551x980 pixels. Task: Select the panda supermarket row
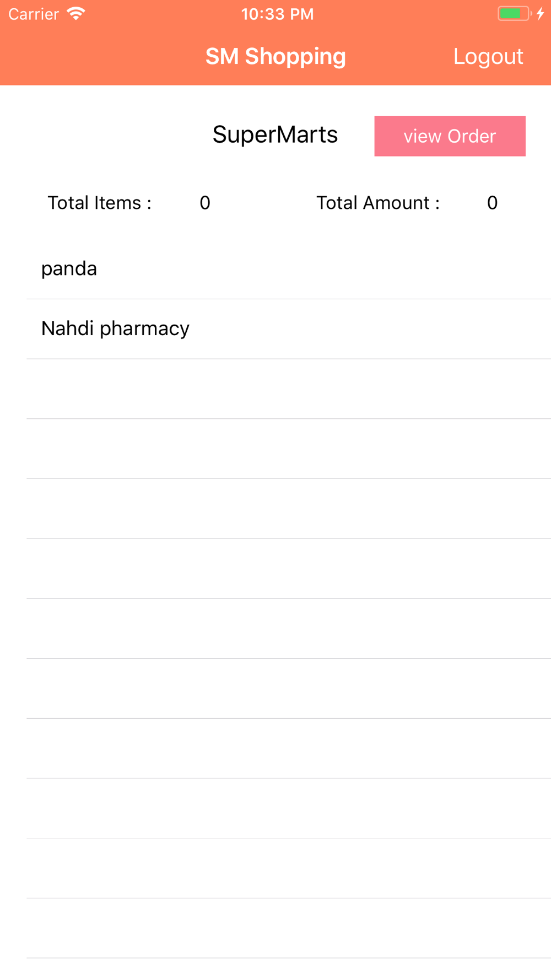point(275,269)
